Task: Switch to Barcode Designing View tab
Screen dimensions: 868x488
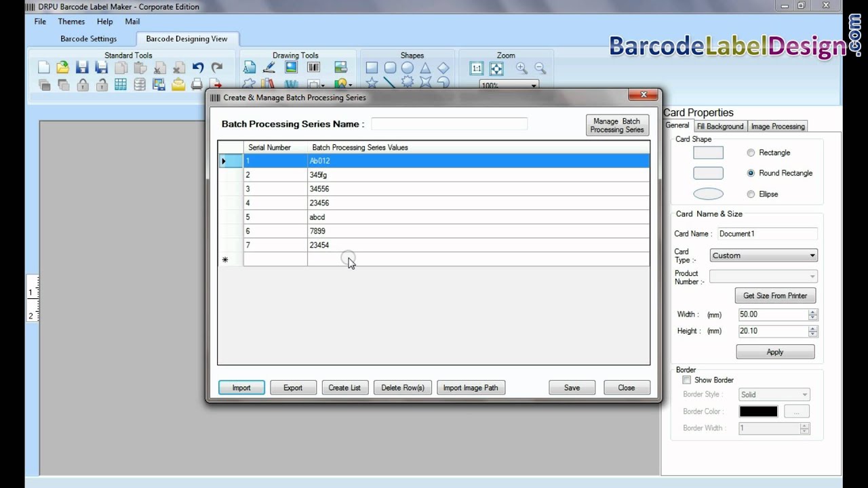Action: 186,39
